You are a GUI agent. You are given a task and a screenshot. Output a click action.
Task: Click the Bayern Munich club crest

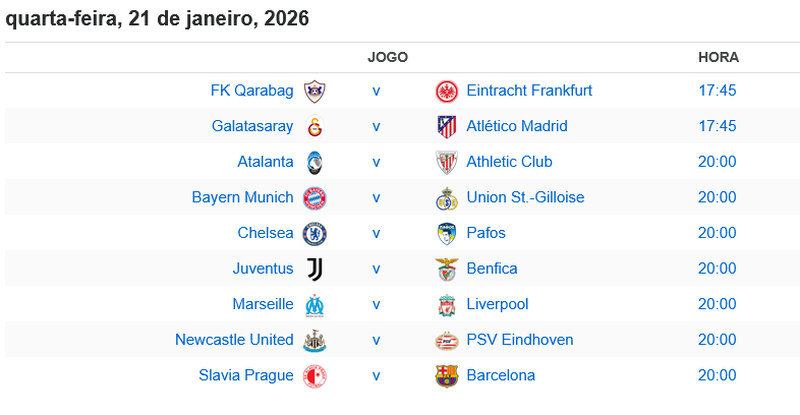tap(315, 198)
